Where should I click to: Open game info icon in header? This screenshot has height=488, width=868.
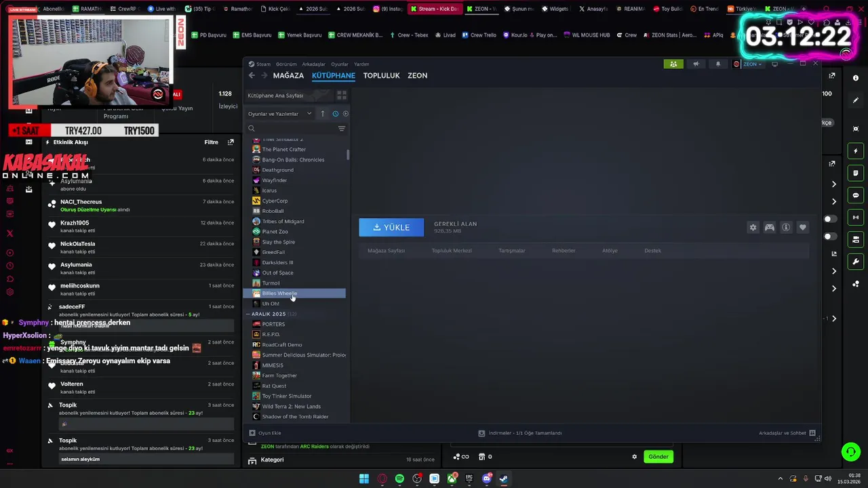[786, 228]
